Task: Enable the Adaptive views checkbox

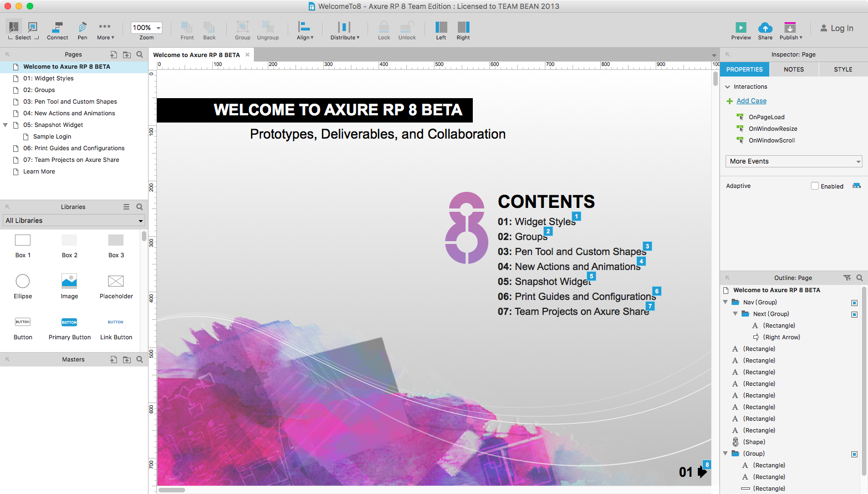Action: [x=815, y=186]
